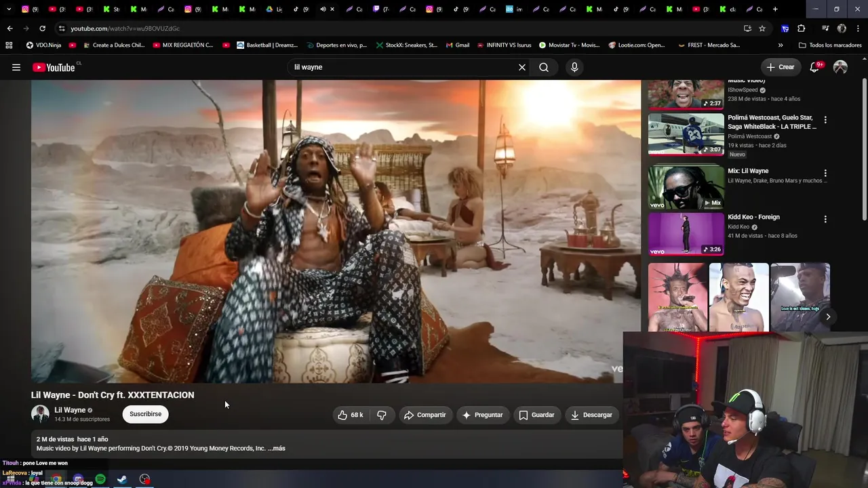The width and height of the screenshot is (868, 488).
Task: Open Chrome extensions puzzle icon
Action: click(x=802, y=28)
